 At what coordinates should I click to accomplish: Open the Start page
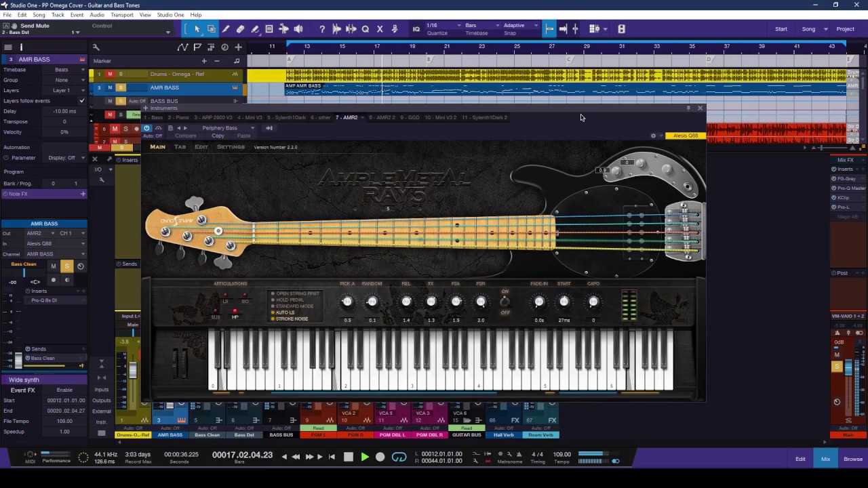[781, 29]
